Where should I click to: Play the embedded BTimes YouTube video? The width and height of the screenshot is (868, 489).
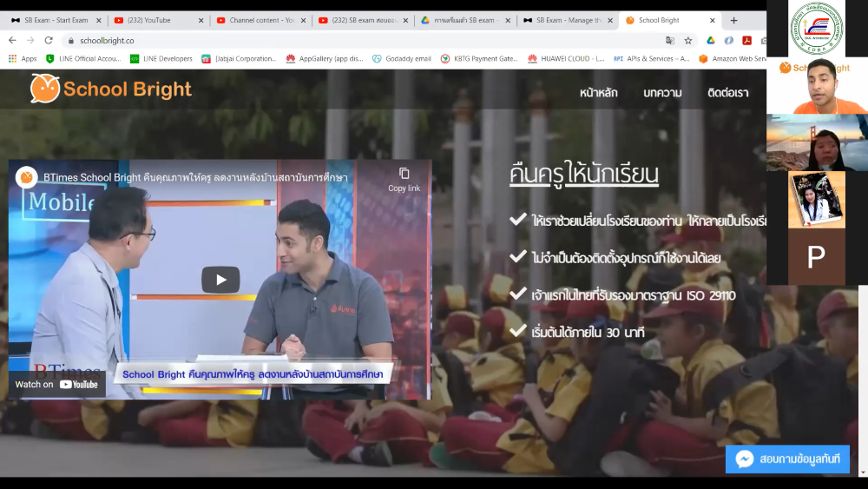(x=220, y=280)
